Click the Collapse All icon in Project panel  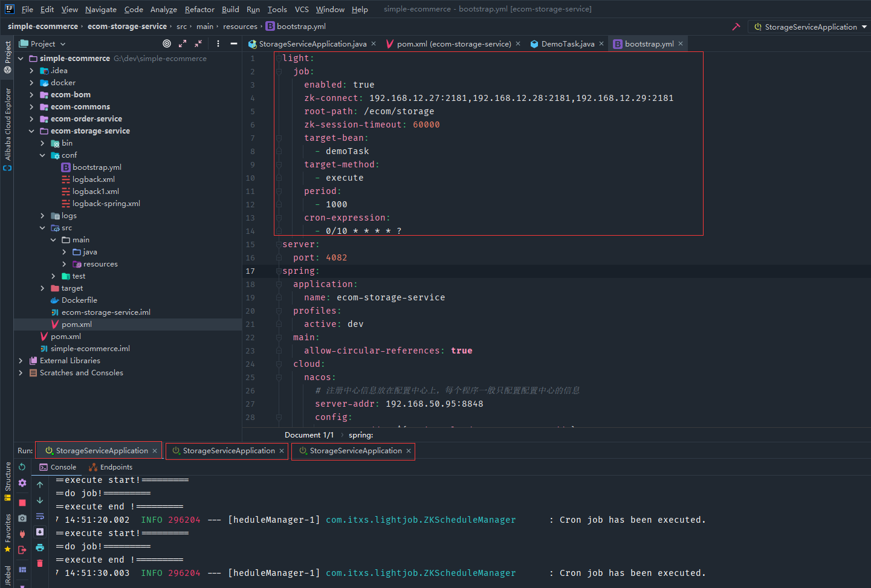coord(198,44)
